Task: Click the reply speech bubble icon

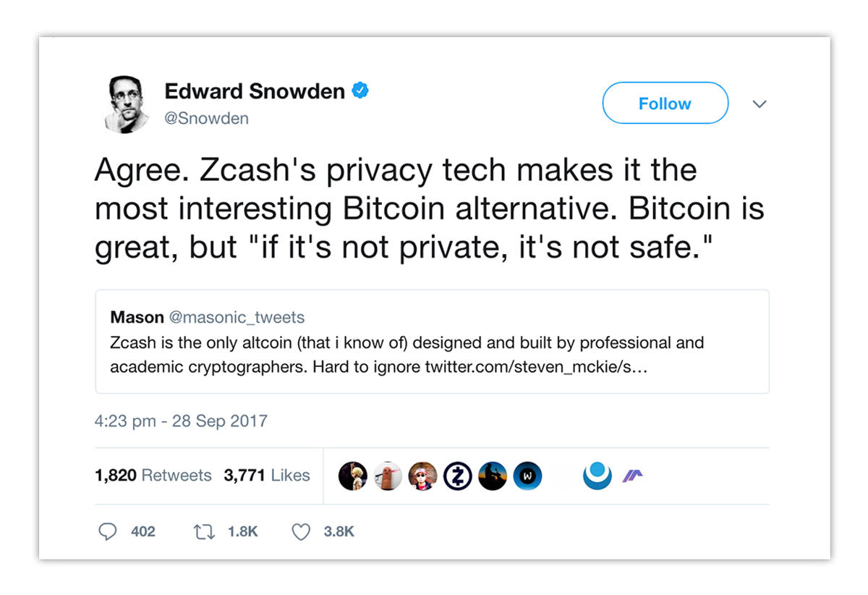Action: pos(107,532)
